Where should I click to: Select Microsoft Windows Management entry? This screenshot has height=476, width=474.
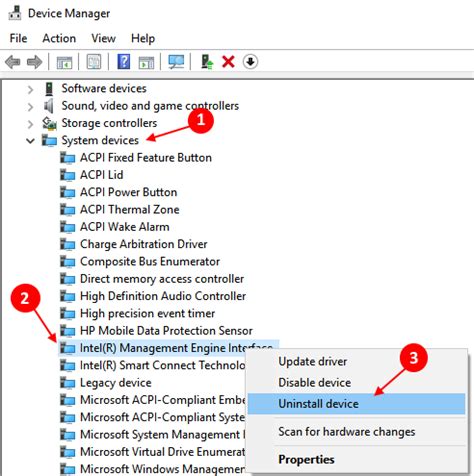(x=162, y=469)
